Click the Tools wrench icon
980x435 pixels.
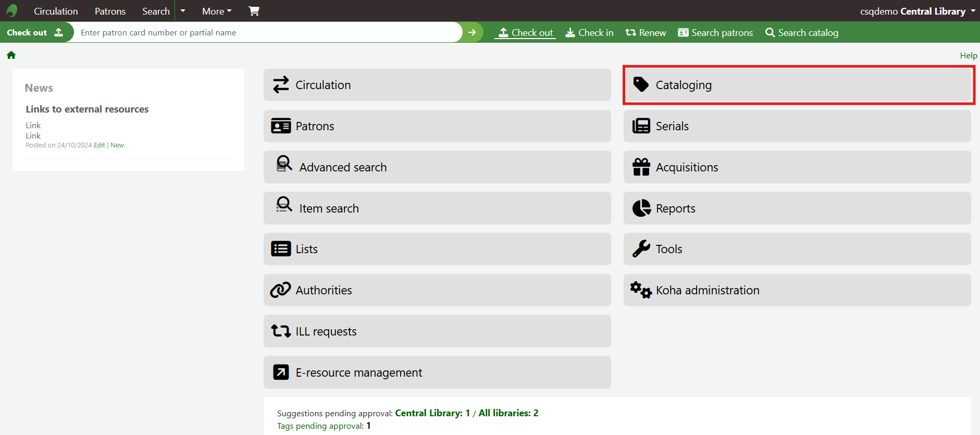[641, 249]
